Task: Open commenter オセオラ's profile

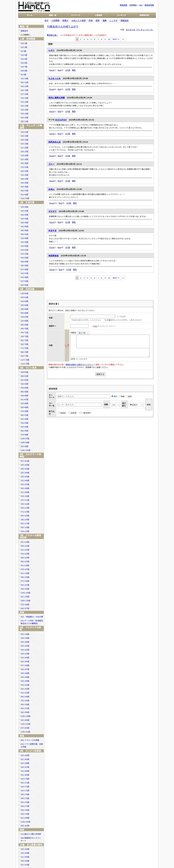Action: (x=52, y=211)
